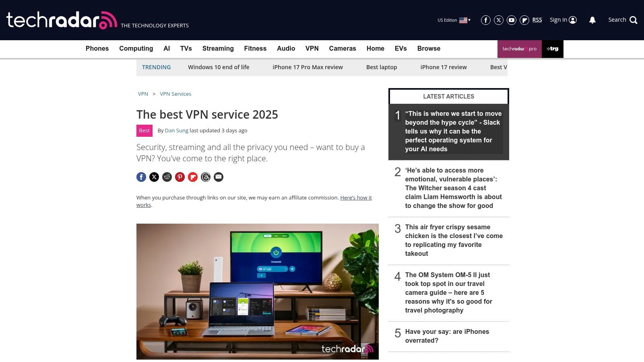Pin this article on Pinterest
Screen dimensions: 644x362
[180, 177]
